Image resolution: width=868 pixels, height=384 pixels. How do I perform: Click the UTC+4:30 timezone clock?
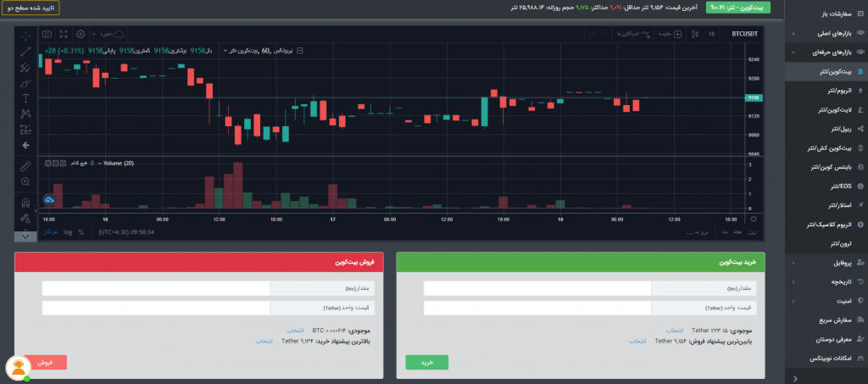coord(126,232)
